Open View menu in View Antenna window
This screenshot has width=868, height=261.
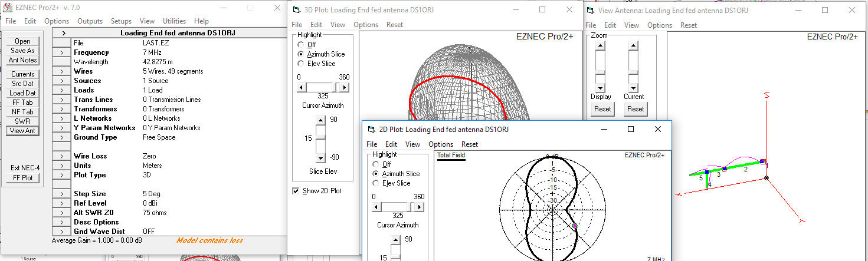tap(631, 25)
